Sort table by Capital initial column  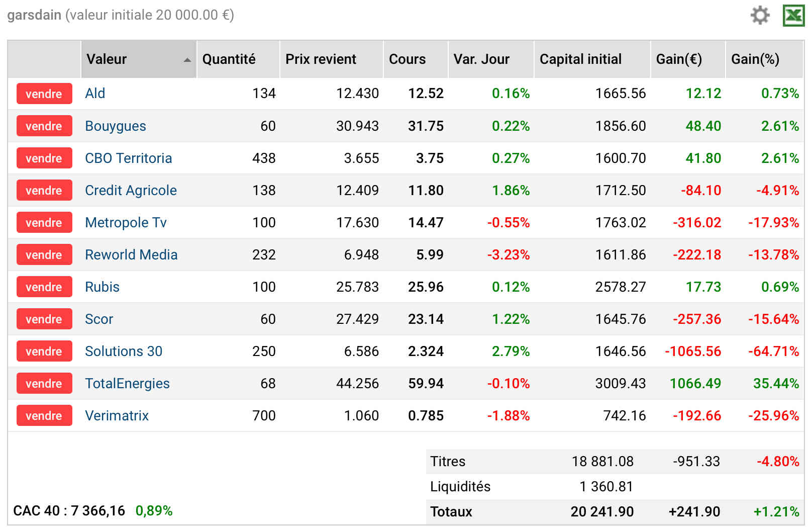click(x=592, y=59)
